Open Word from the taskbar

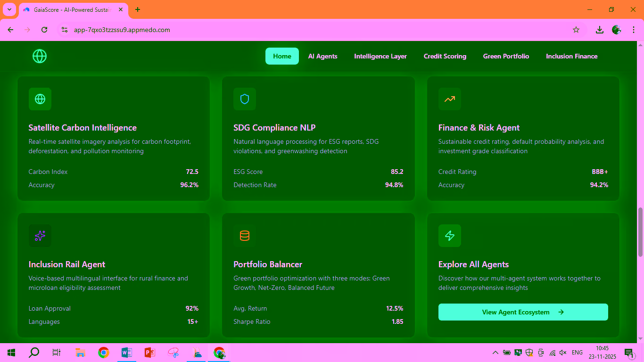126,353
